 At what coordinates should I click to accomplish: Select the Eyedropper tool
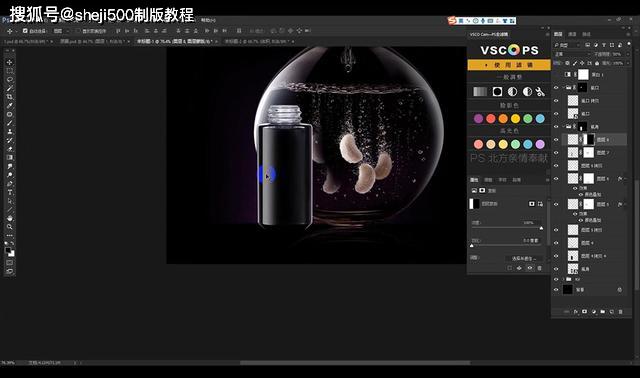point(9,106)
